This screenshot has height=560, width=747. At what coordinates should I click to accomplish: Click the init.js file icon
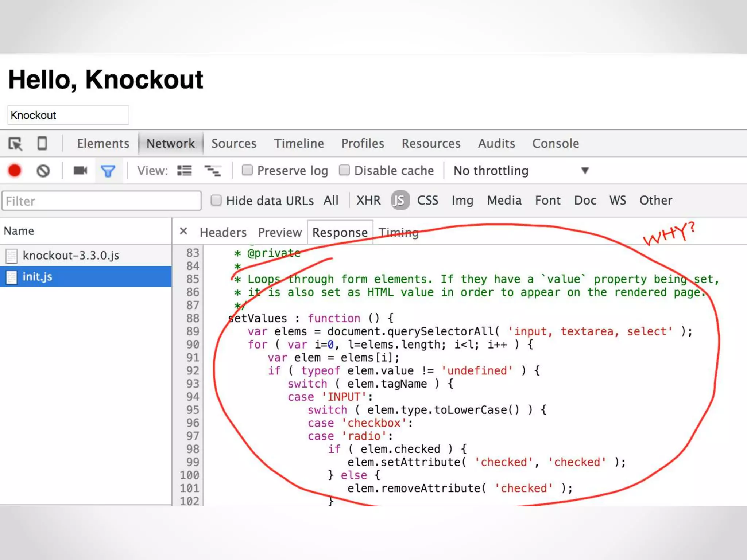[11, 277]
